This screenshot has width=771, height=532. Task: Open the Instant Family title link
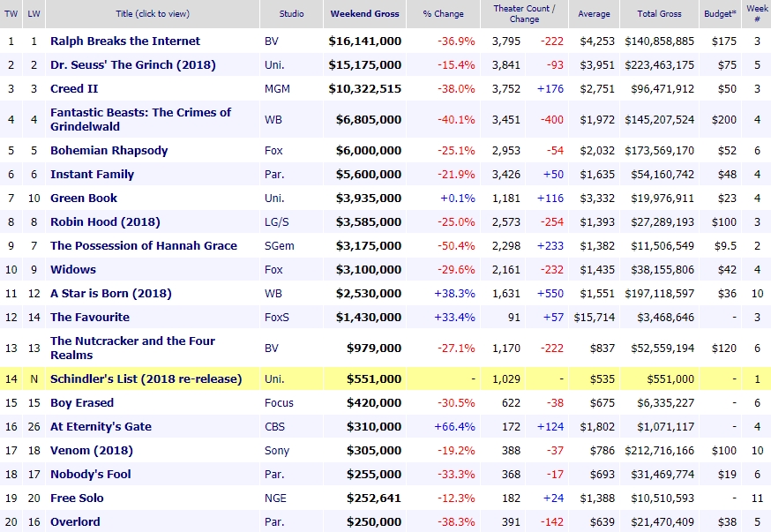pos(92,174)
